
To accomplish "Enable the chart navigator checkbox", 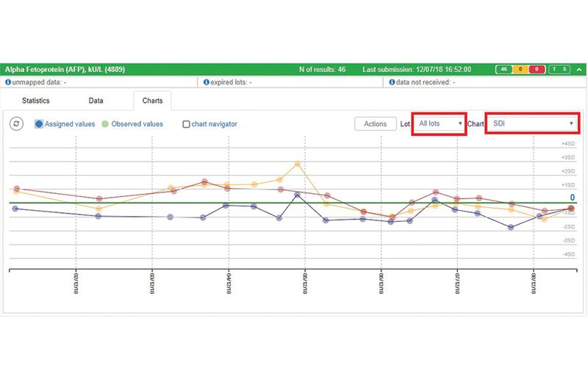I will click(x=186, y=125).
